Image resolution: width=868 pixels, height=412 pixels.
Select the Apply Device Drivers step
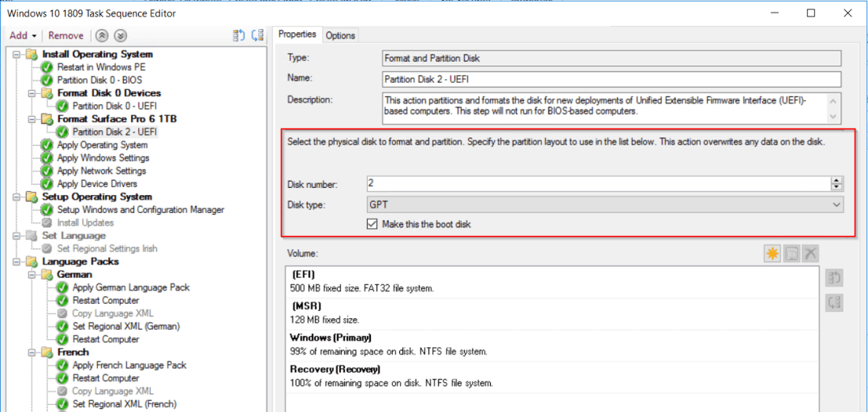[x=96, y=184]
